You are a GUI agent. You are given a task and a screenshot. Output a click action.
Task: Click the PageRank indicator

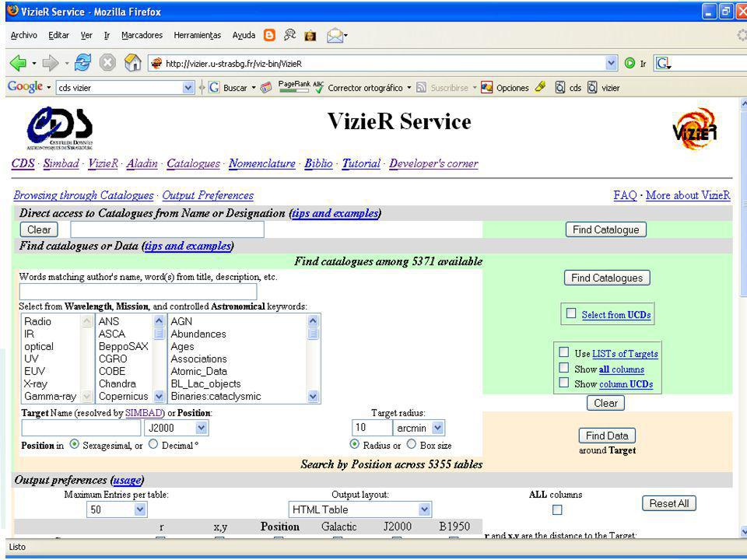pos(294,86)
